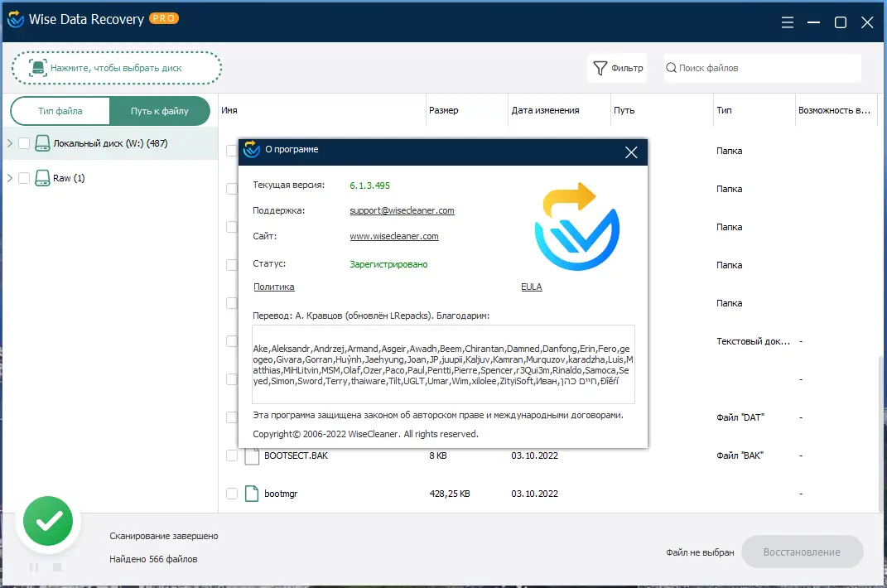Select the Путь к файлу tab

[159, 109]
